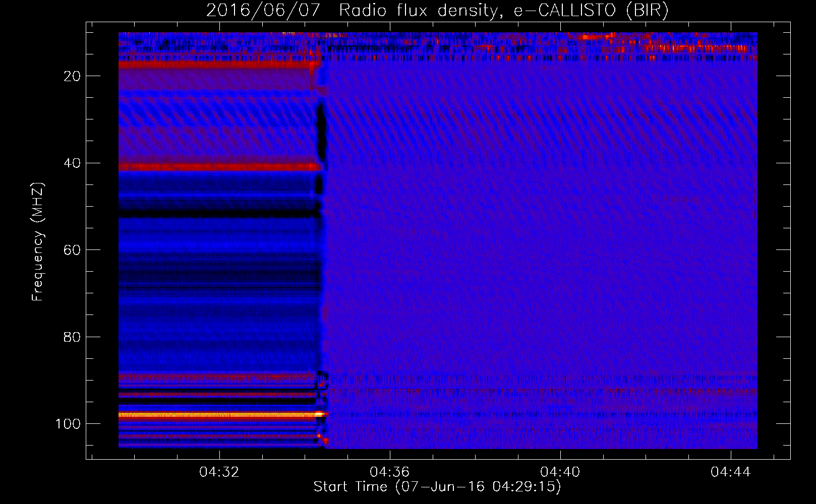Viewport: 816px width, 504px height.
Task: Click the x-axis time label '04:40'
Action: coord(560,472)
